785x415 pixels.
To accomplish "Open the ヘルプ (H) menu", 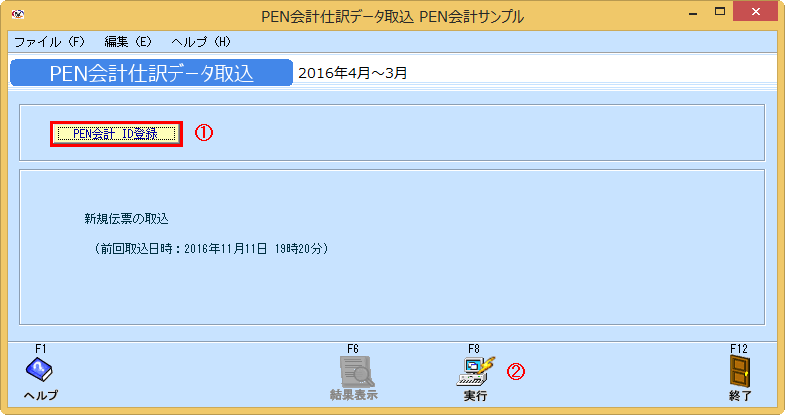I will coord(201,42).
